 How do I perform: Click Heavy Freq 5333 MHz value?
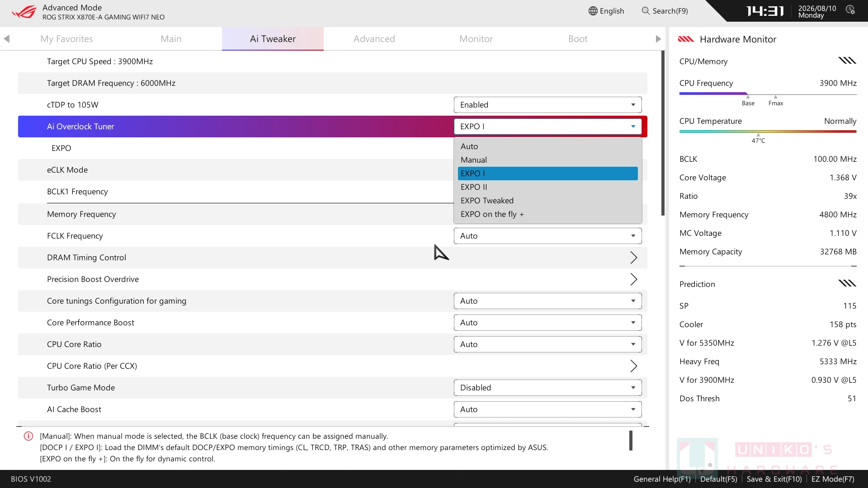838,361
